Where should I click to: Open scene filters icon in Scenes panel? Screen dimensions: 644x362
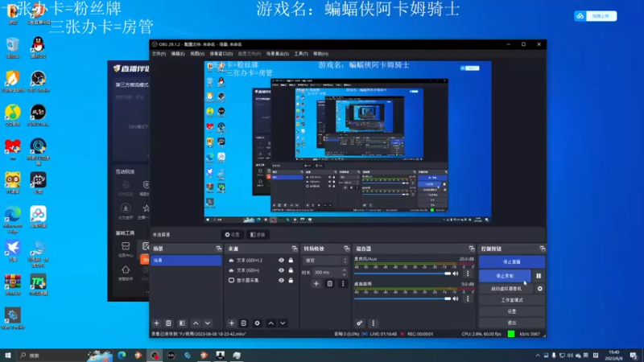pos(182,323)
